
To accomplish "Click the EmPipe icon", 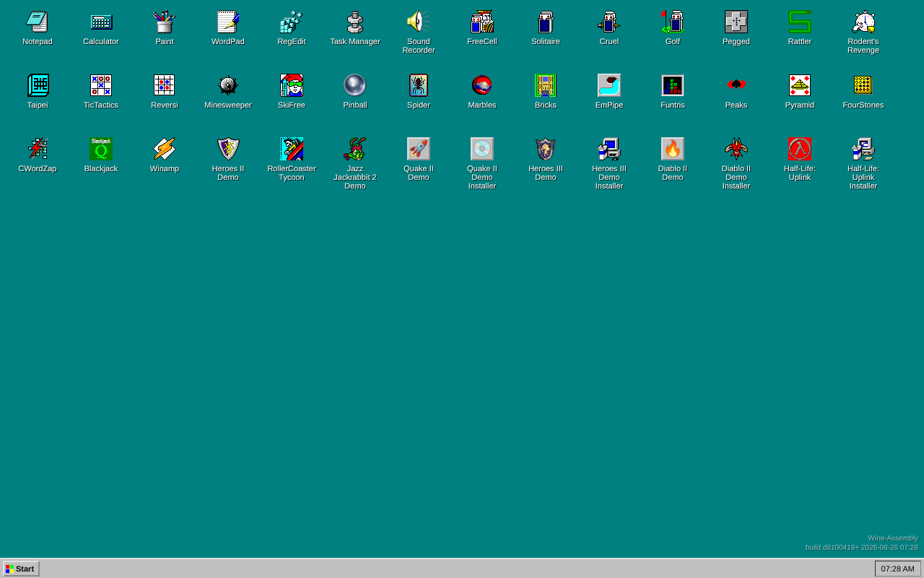I will pyautogui.click(x=609, y=85).
